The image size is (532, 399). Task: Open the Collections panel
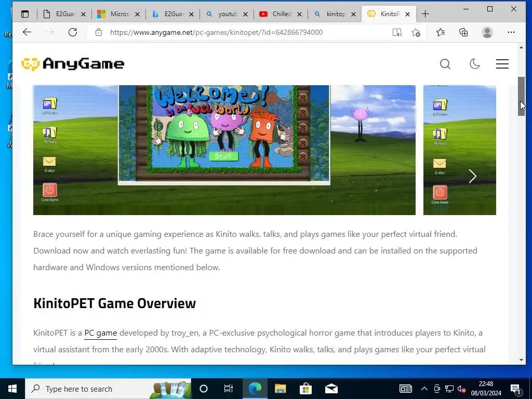coord(463,32)
